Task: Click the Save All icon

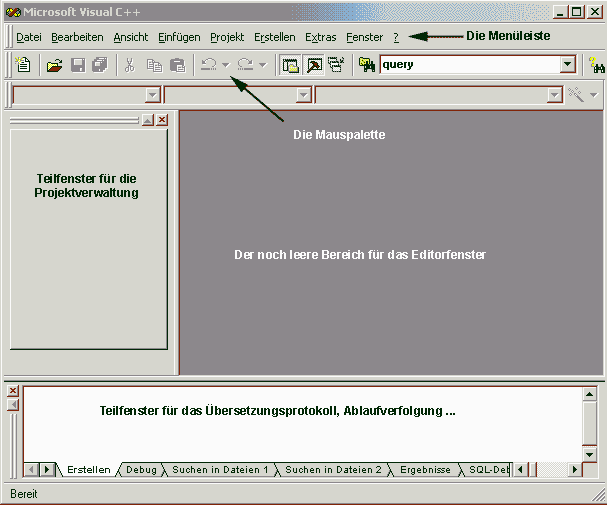Action: 100,65
